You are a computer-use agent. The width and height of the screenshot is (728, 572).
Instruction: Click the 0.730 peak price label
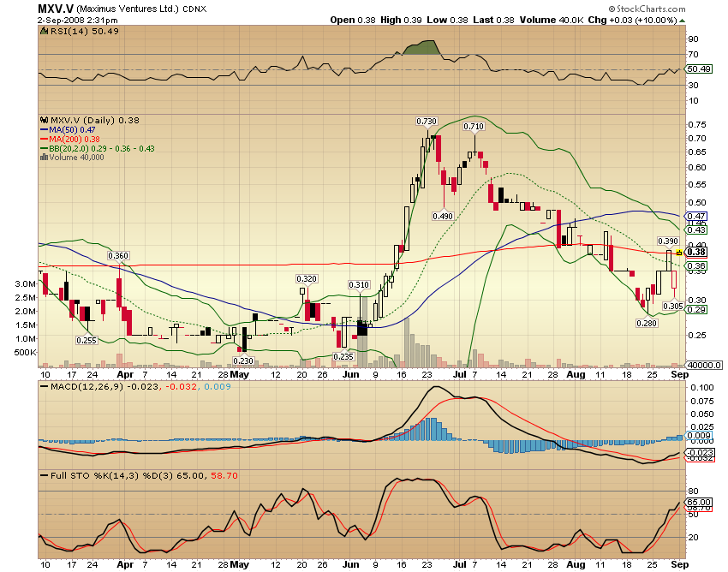[427, 122]
